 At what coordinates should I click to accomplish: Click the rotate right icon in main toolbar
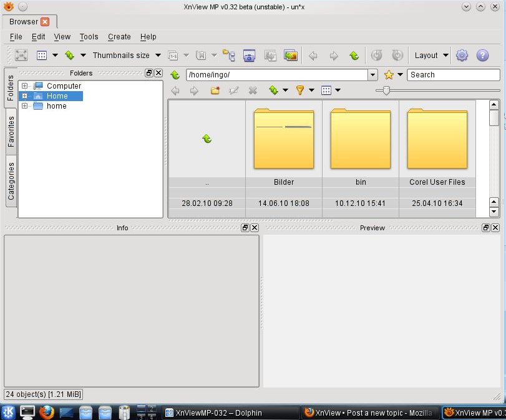[397, 55]
